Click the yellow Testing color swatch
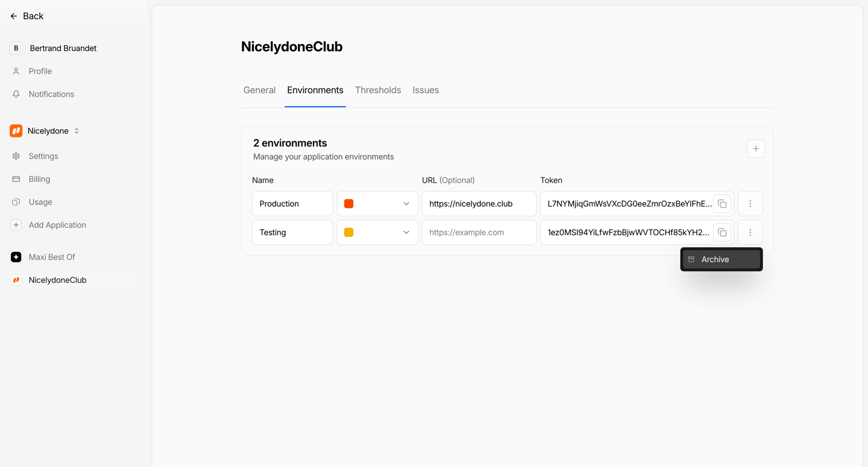 tap(348, 232)
